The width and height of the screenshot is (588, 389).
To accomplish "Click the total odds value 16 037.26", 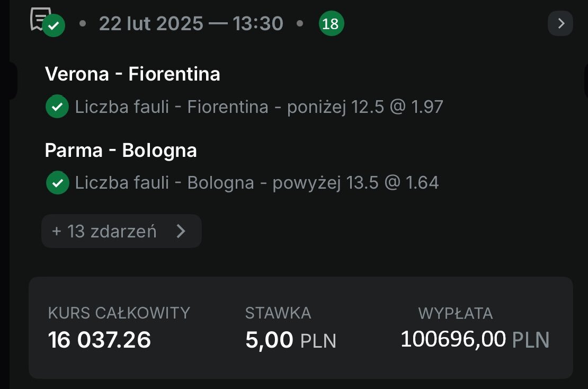I will point(100,340).
